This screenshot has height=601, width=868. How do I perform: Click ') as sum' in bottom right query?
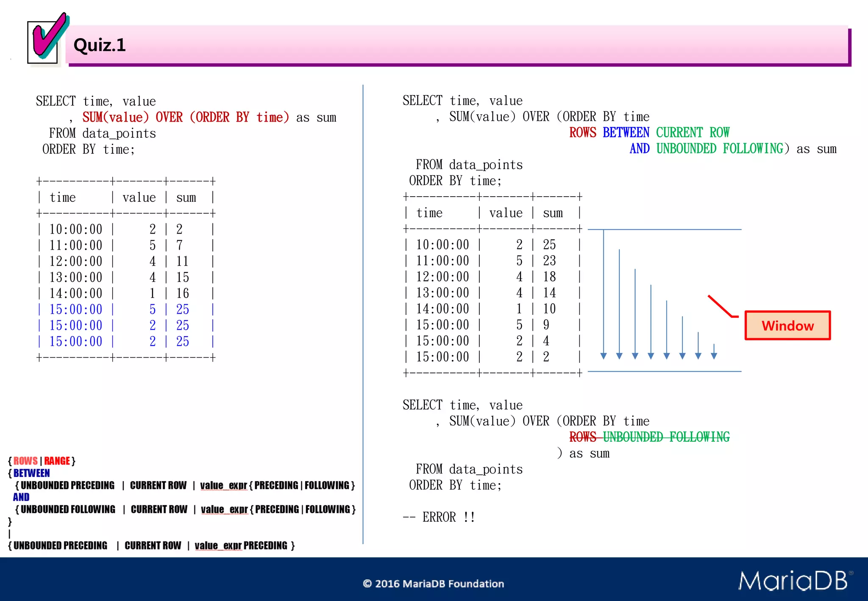pos(583,453)
